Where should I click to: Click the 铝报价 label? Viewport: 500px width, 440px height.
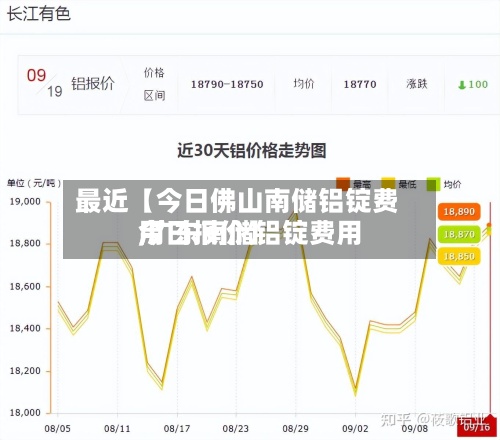93,84
